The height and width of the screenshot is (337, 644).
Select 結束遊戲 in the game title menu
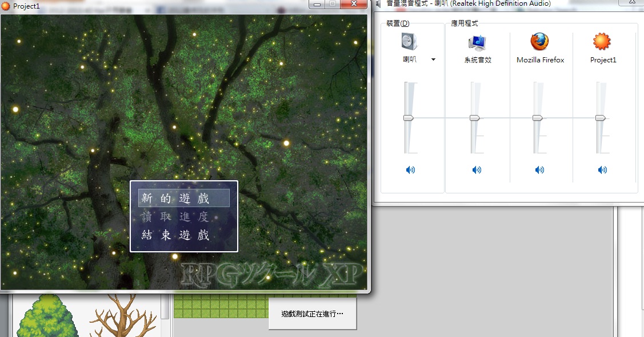[x=183, y=235]
